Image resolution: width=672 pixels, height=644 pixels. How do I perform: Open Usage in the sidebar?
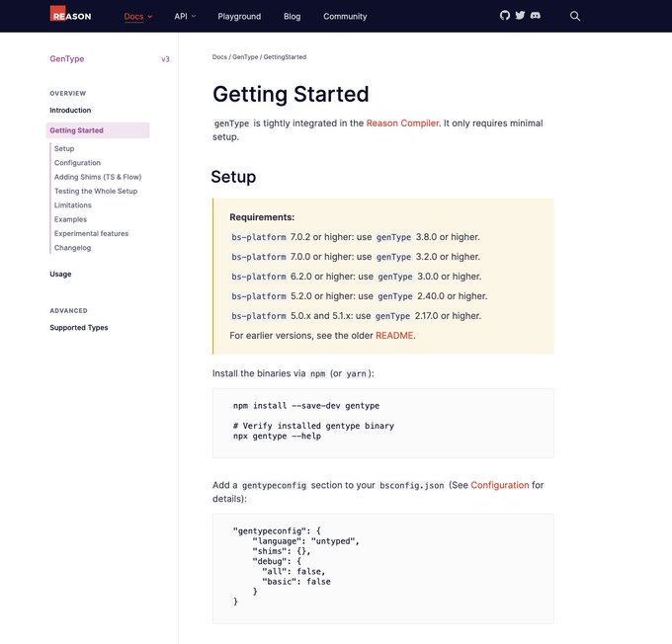(60, 275)
